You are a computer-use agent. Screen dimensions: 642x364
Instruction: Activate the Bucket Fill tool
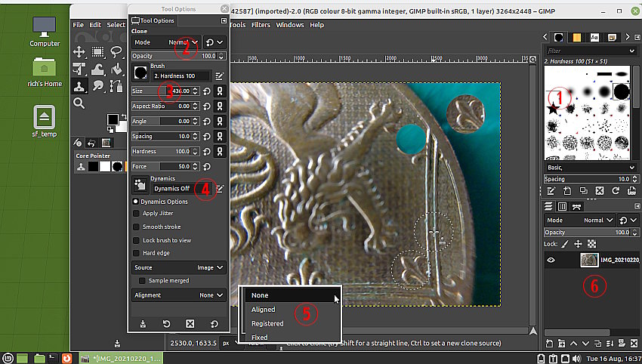click(116, 69)
